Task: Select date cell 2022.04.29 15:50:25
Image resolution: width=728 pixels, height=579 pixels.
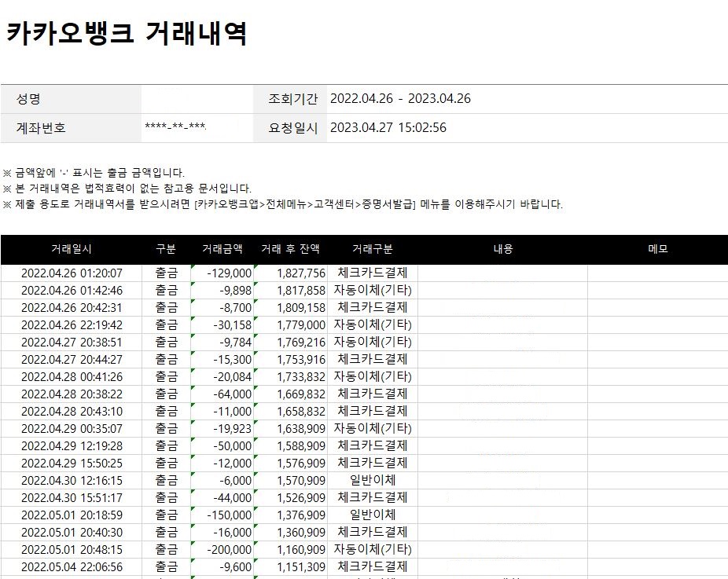Action: 72,464
